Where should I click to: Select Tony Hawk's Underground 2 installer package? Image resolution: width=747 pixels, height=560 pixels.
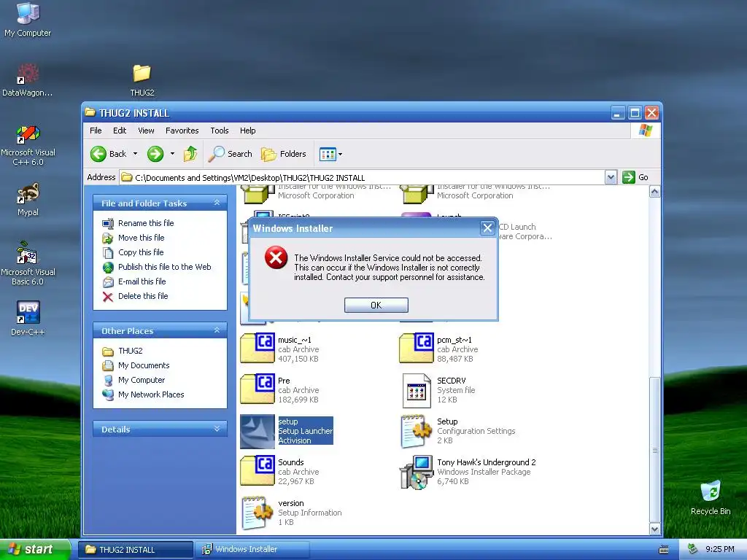pos(468,472)
